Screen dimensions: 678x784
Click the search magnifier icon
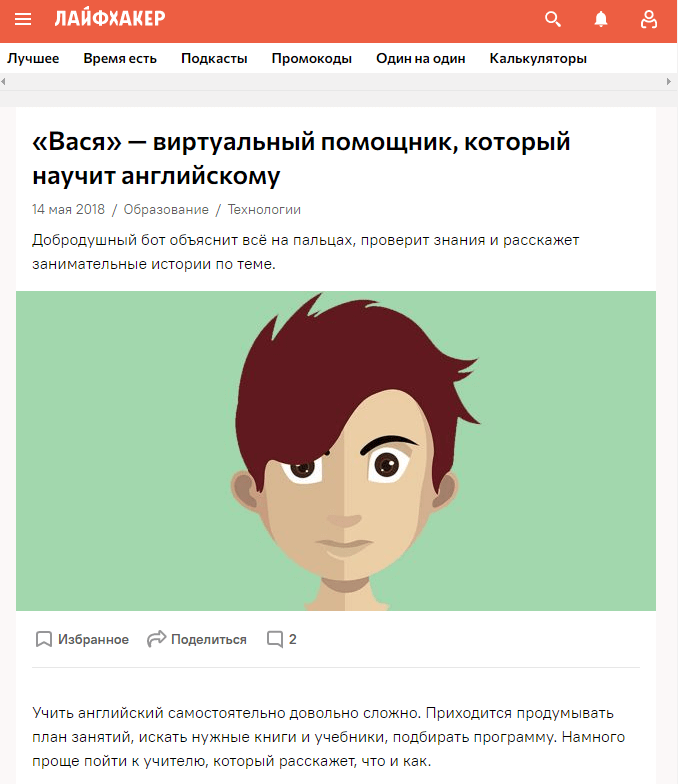point(552,19)
